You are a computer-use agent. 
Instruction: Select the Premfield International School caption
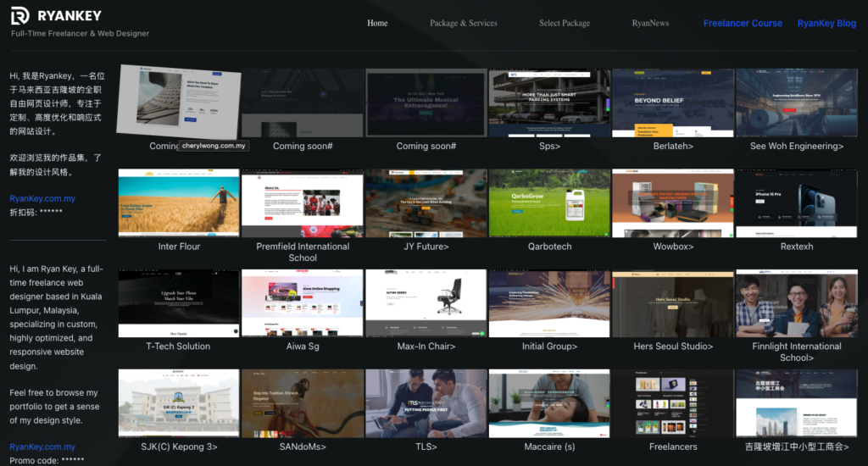[x=303, y=252]
